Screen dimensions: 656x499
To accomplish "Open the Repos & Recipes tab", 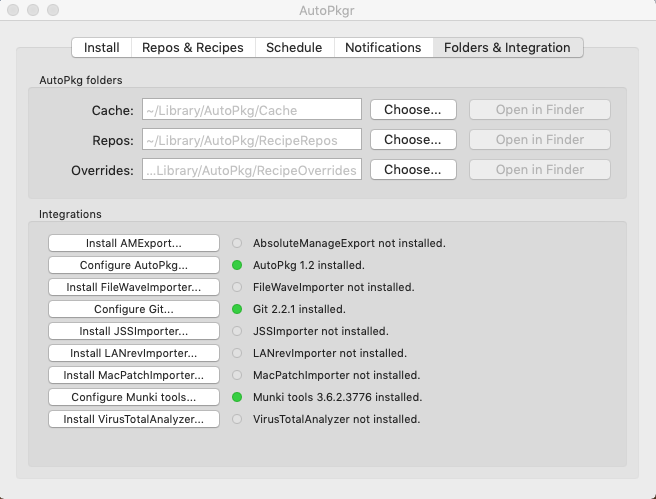I will click(192, 48).
